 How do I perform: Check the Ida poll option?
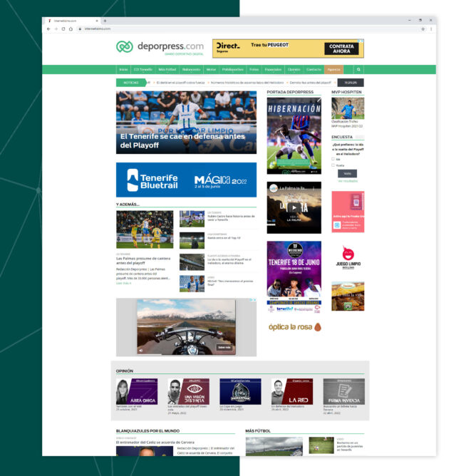coord(333,159)
